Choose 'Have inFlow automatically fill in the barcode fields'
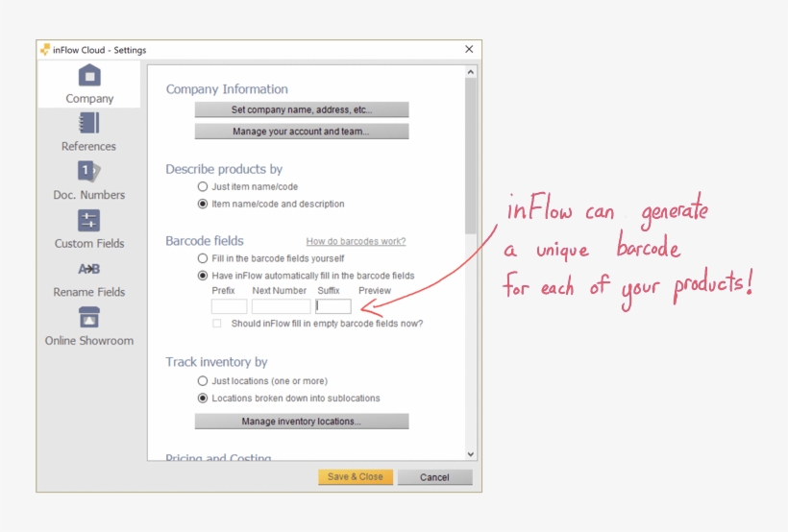The height and width of the screenshot is (532, 788). pyautogui.click(x=203, y=276)
